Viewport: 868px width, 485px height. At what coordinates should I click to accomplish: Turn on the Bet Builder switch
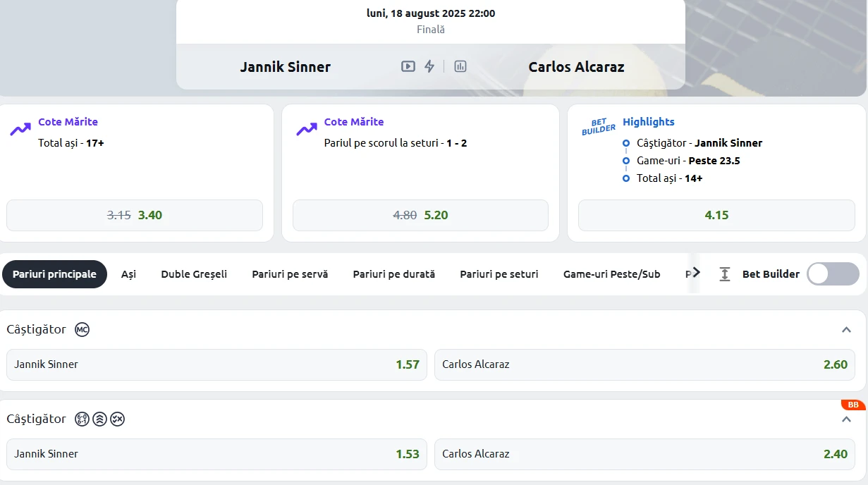click(x=833, y=274)
